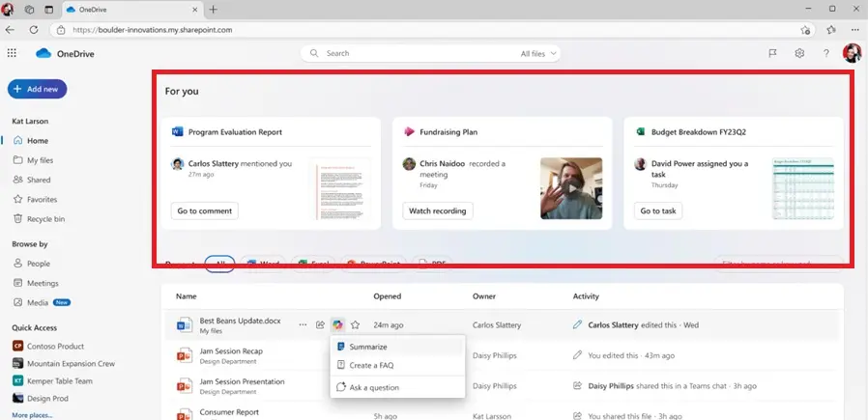Click the Word icon on Program Evaluation card
This screenshot has height=420, width=868.
177,131
